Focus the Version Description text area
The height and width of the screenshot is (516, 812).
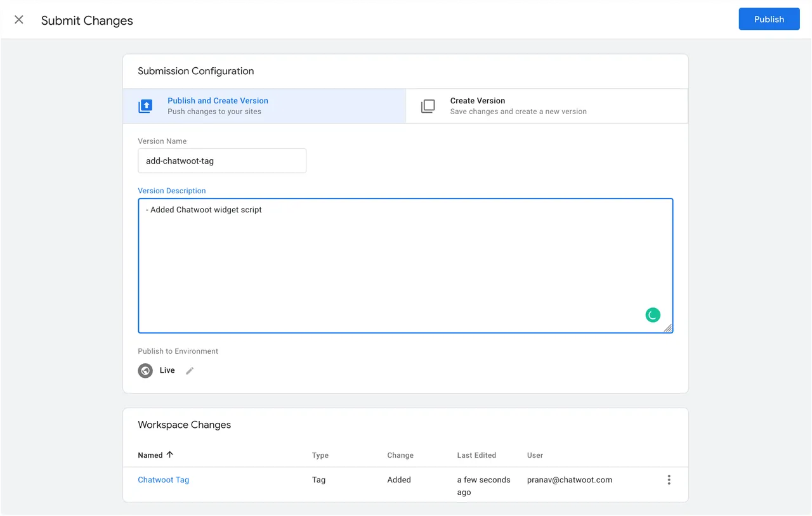coord(405,266)
